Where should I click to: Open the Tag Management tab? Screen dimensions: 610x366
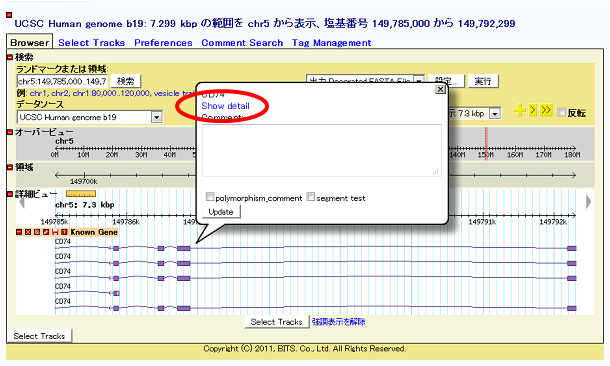pos(331,43)
